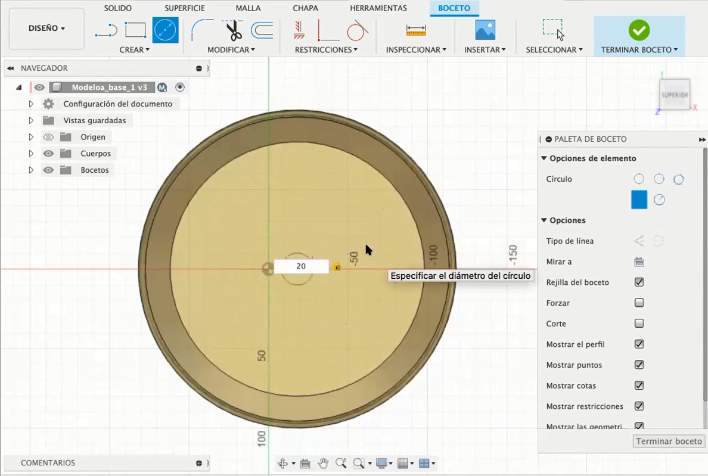Image resolution: width=708 pixels, height=476 pixels.
Task: Expand the Bocetos tree node
Action: 31,170
